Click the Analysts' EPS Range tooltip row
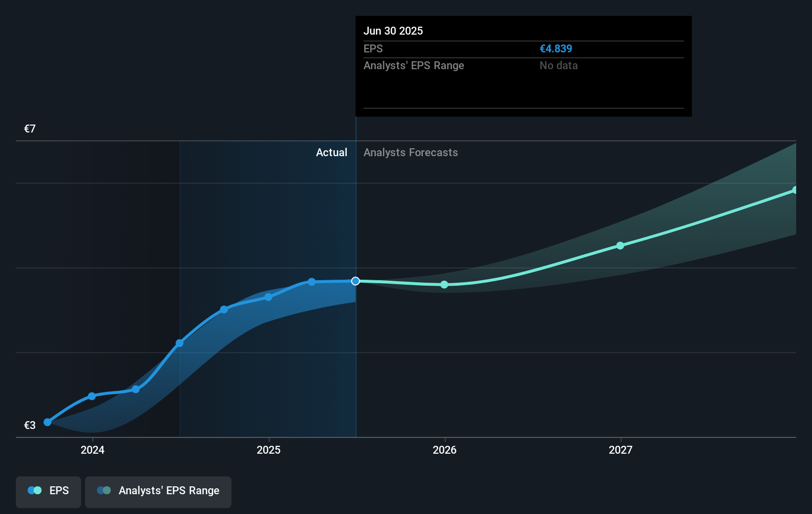This screenshot has width=812, height=514. [414, 65]
